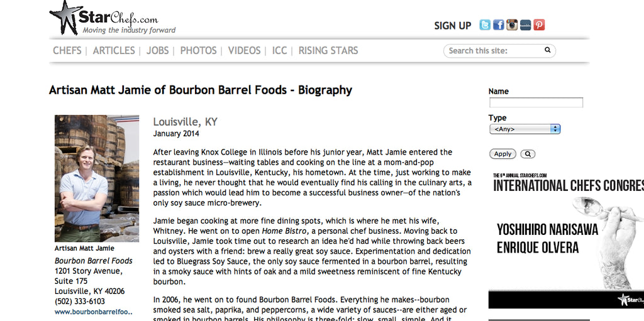Open the CHEFS menu item
The width and height of the screenshot is (644, 321).
[67, 50]
